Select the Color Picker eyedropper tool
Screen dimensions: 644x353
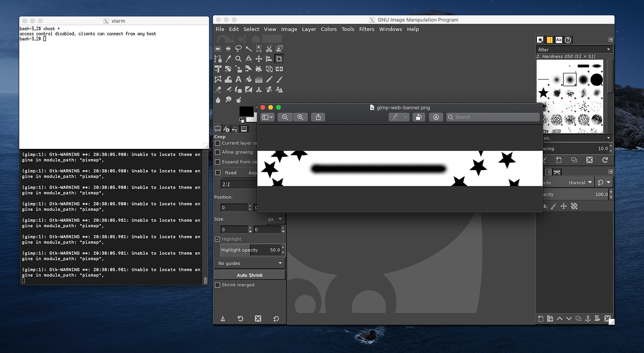228,59
